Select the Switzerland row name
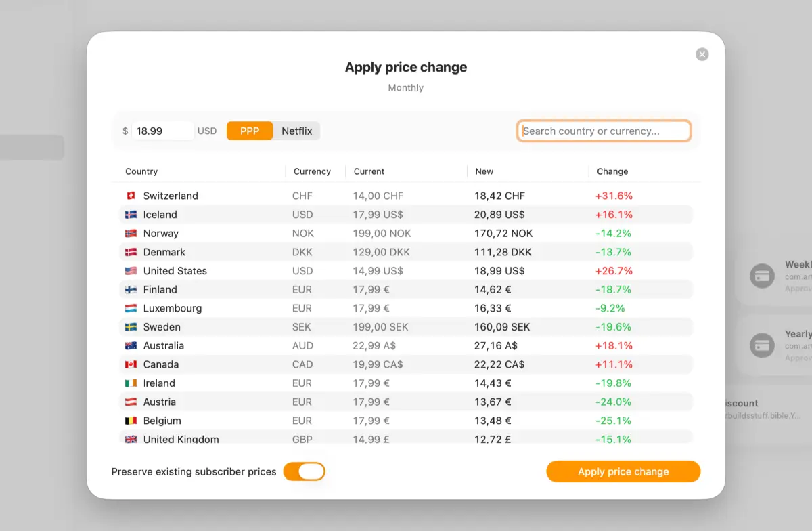The height and width of the screenshot is (531, 812). tap(171, 196)
